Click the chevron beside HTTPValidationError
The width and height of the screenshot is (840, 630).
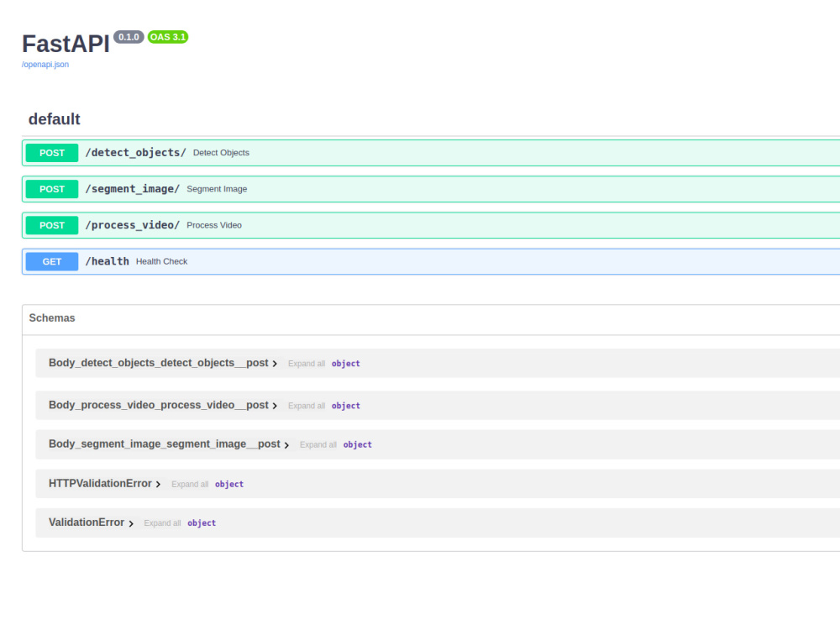coord(158,485)
